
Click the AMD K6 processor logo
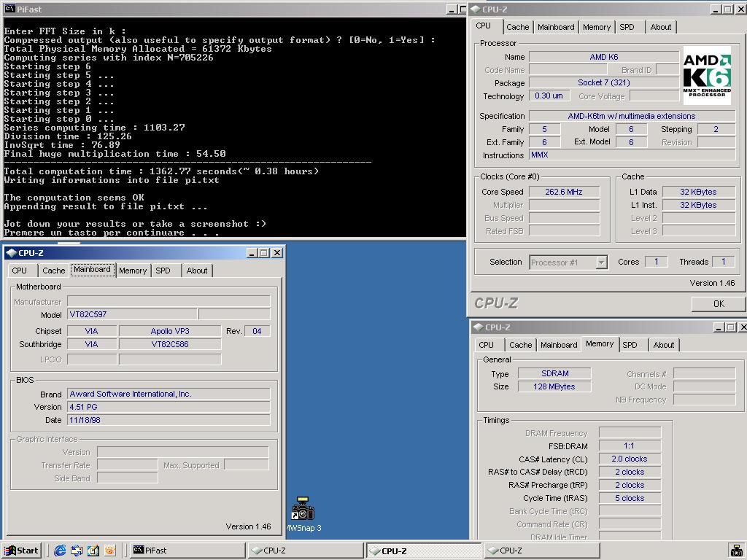point(707,75)
